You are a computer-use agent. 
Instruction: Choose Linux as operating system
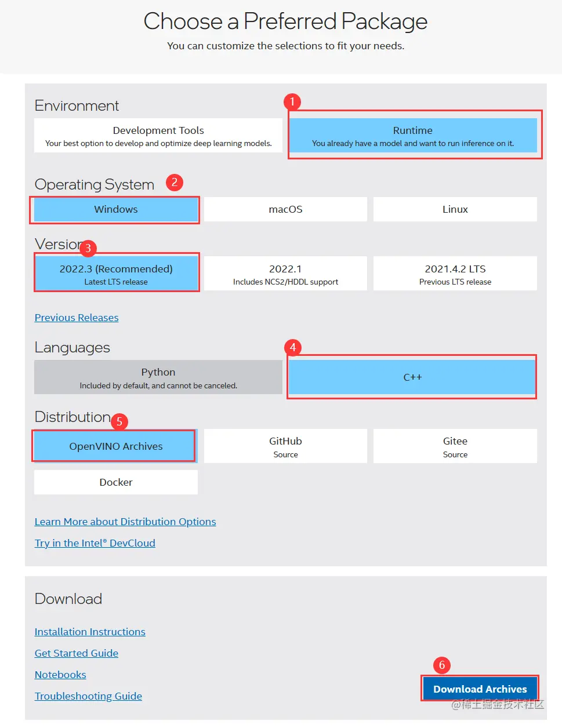pos(455,209)
